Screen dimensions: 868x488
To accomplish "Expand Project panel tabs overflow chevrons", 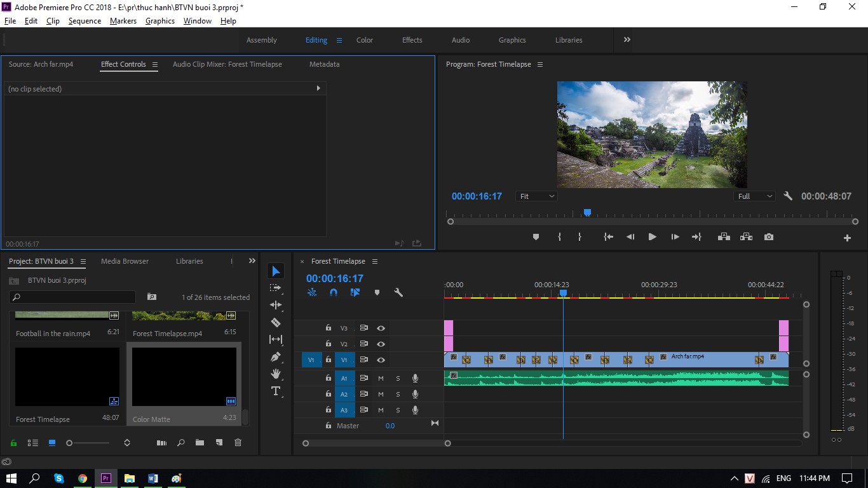I will tap(252, 261).
